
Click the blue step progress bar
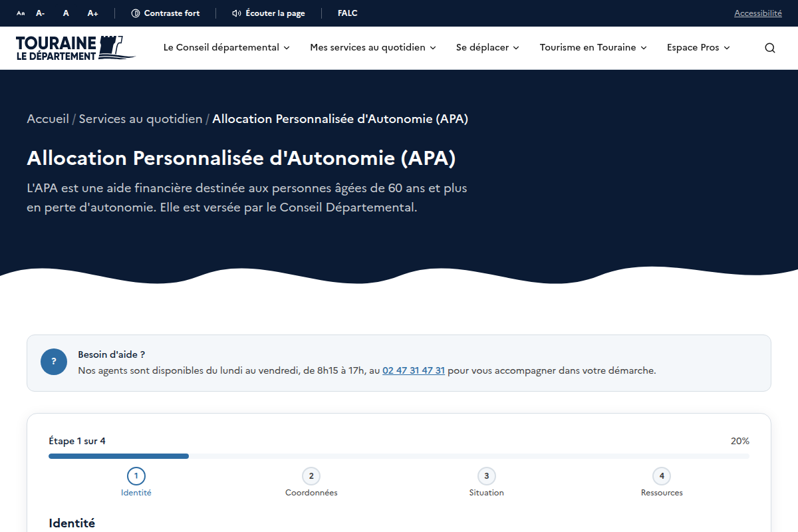point(118,456)
